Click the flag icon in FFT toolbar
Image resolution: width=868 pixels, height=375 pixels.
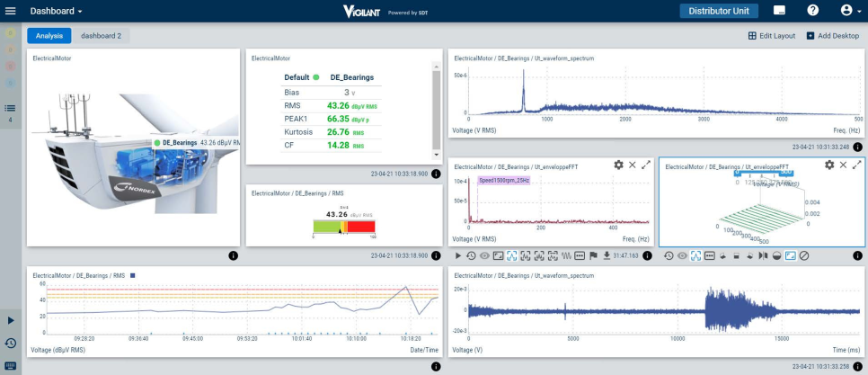tap(593, 255)
